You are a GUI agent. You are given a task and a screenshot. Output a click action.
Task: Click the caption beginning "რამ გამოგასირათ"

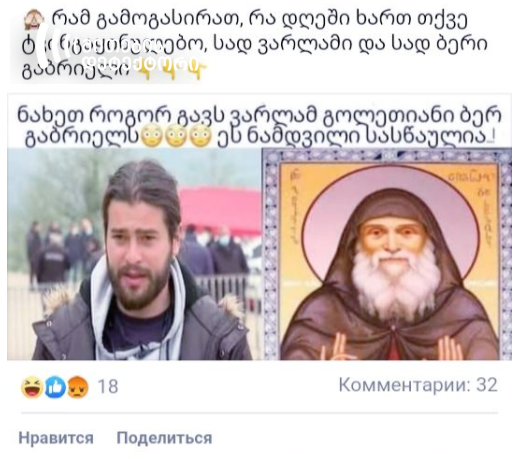tap(255, 45)
